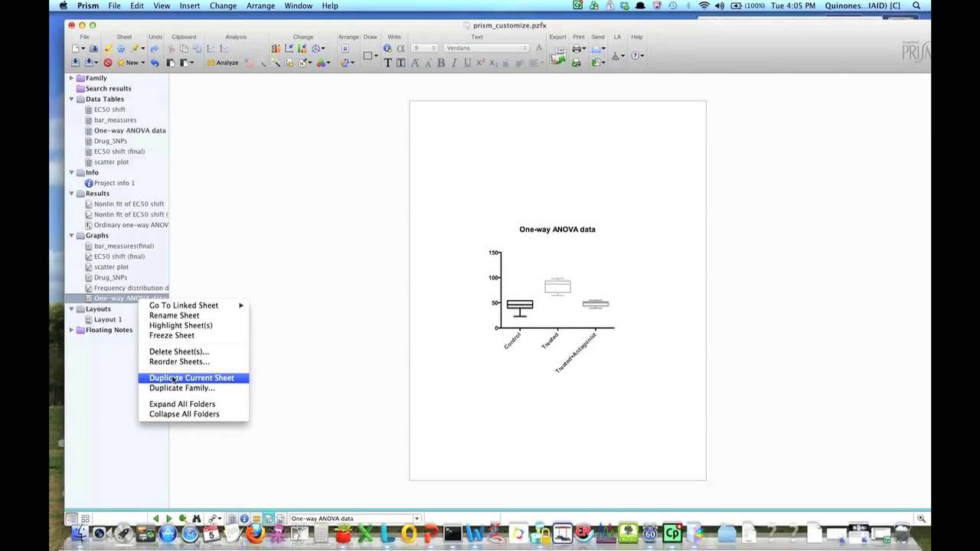Click the Underline text icon
Viewport: 980px width, 551px height.
pos(467,62)
